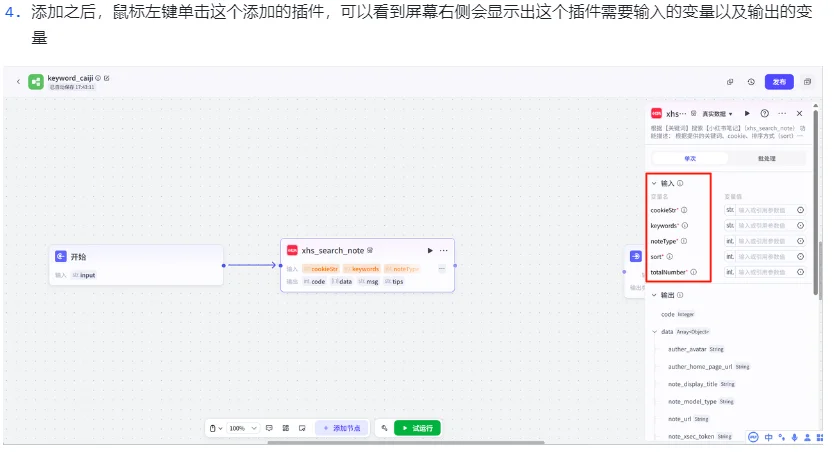Run plugin via side panel play icon

tap(747, 113)
